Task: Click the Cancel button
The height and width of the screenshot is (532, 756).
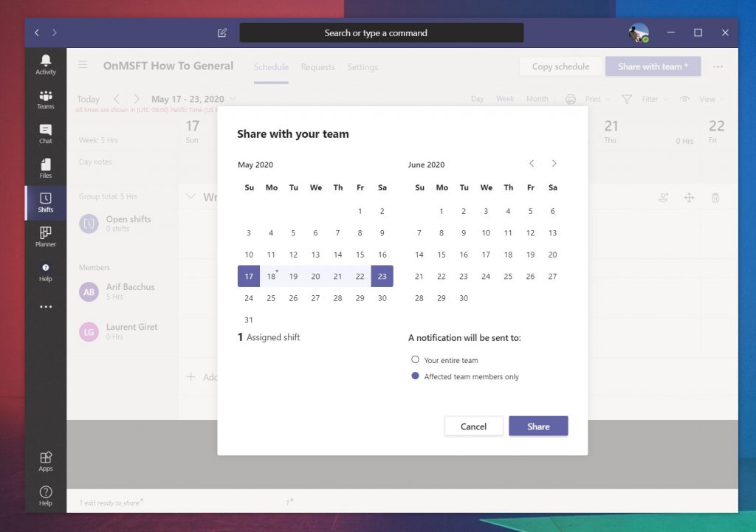Action: tap(473, 426)
